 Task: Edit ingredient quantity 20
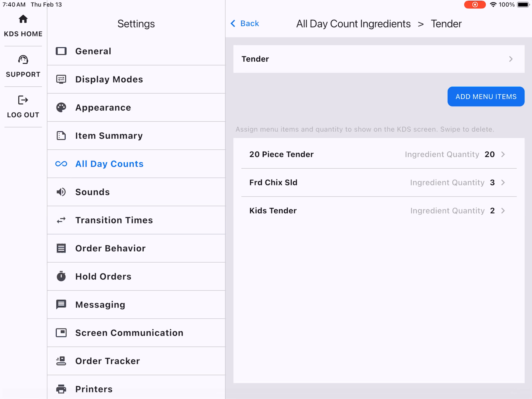[x=489, y=154]
